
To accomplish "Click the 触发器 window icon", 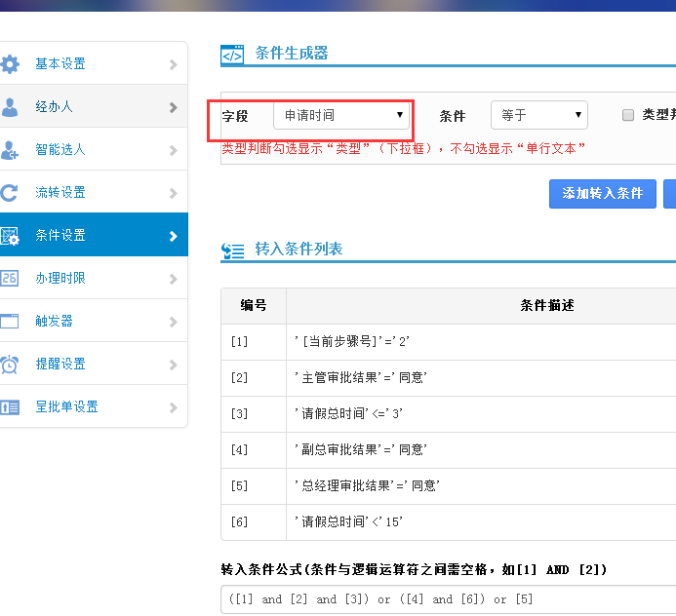I will (x=10, y=321).
